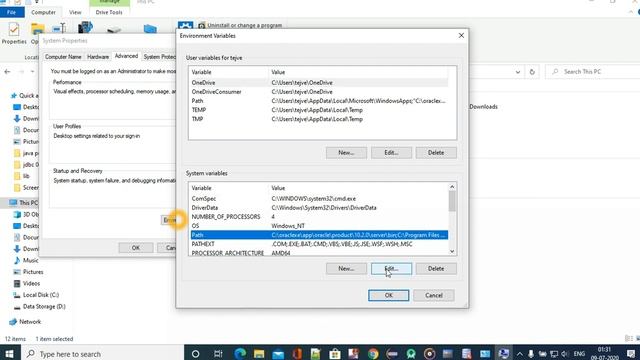Click New under User variables

(346, 153)
